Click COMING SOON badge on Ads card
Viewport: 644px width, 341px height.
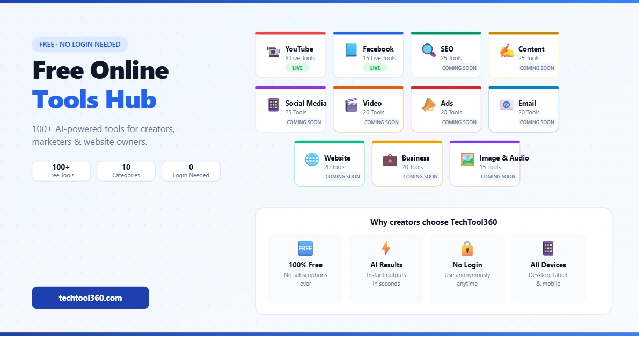coord(459,122)
